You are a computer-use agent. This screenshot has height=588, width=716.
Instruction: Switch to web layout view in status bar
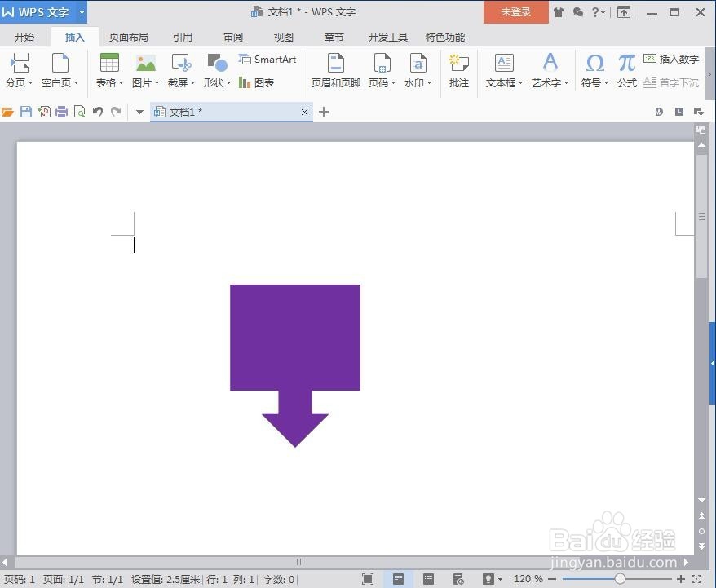pyautogui.click(x=458, y=579)
